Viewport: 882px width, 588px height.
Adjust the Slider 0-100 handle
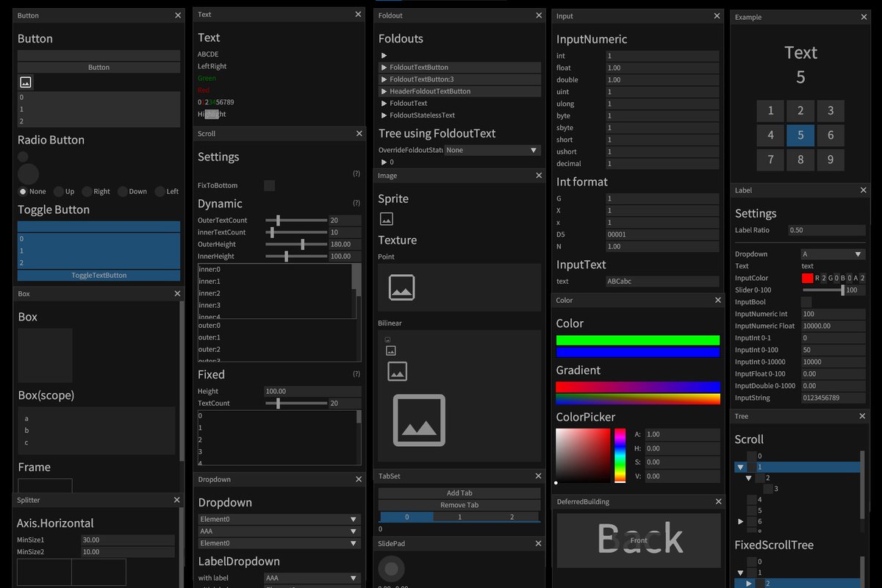click(x=842, y=290)
